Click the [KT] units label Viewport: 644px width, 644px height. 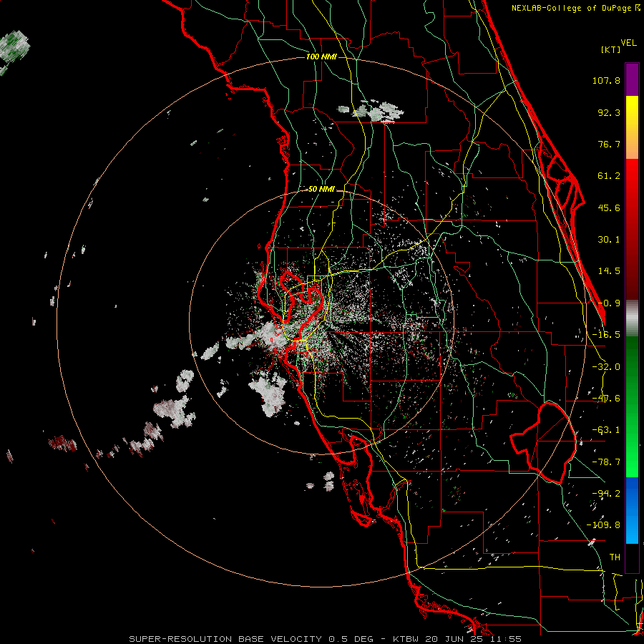[610, 49]
